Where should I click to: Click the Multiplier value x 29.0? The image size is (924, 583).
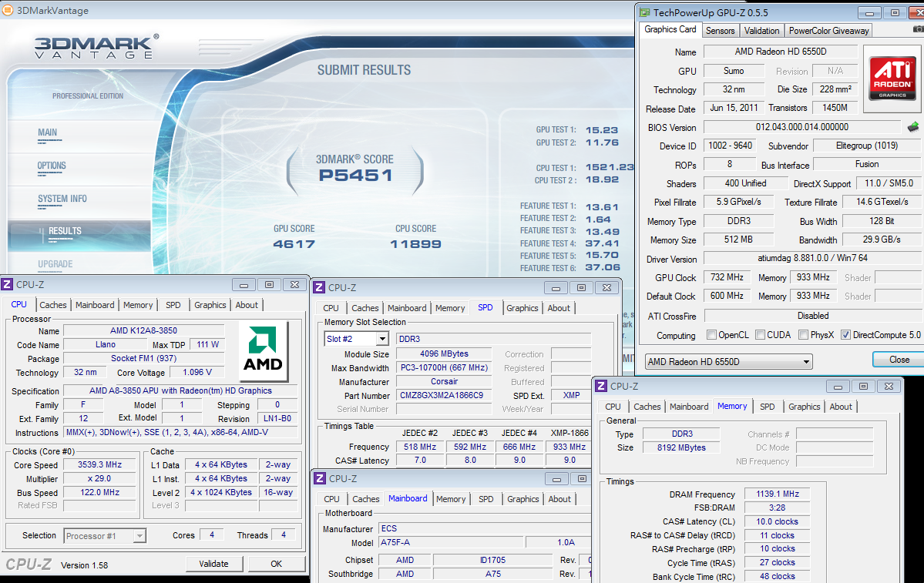(99, 478)
